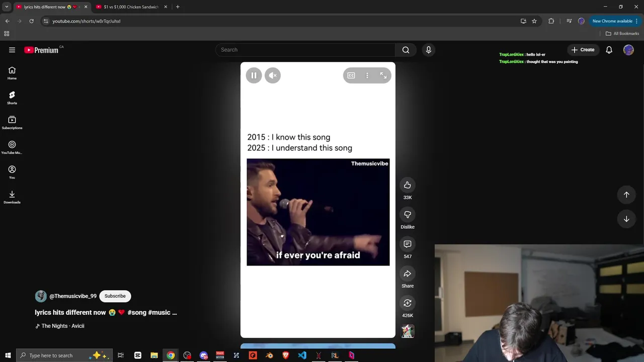Open Subscriptions in the YouTube sidebar
This screenshot has height=362, width=644.
[12, 123]
